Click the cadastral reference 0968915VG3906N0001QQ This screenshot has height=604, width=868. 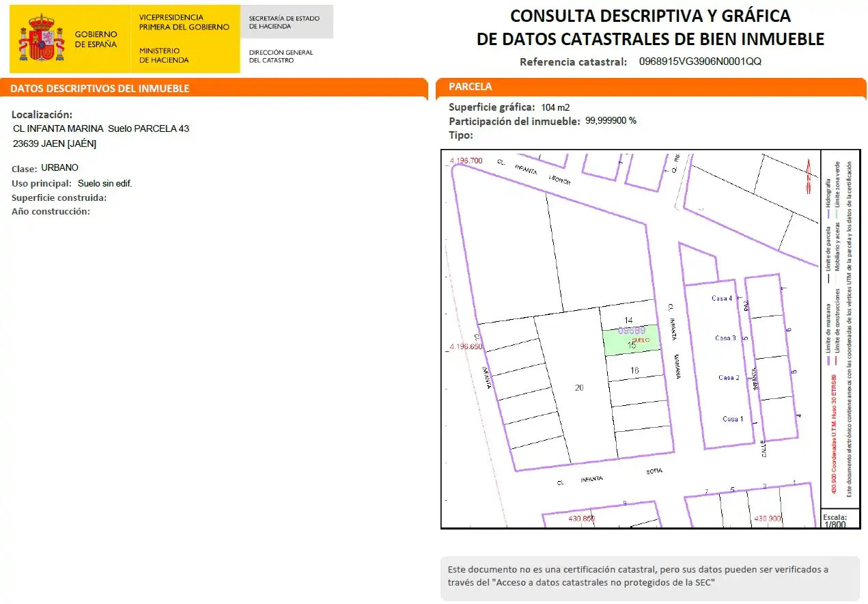click(x=700, y=61)
